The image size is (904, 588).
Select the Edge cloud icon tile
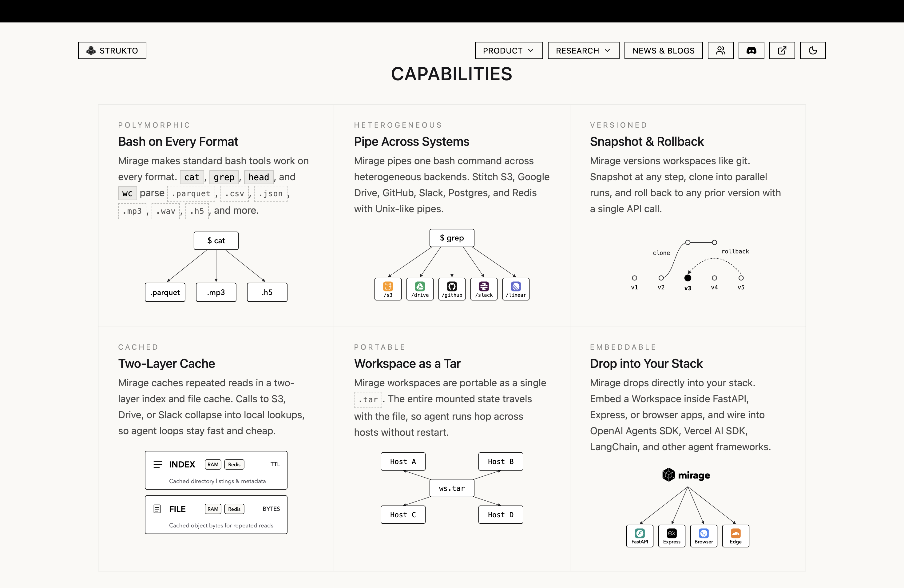[x=735, y=536]
